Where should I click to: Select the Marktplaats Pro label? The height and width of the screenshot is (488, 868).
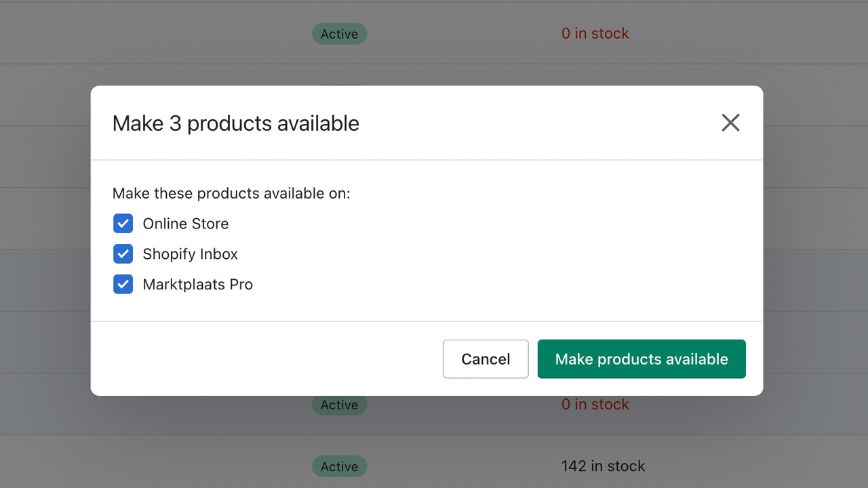pos(197,284)
